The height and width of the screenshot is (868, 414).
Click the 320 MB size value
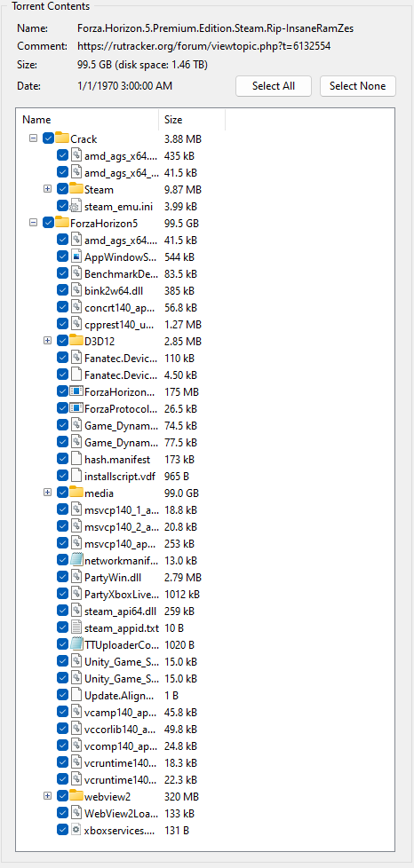pos(180,797)
